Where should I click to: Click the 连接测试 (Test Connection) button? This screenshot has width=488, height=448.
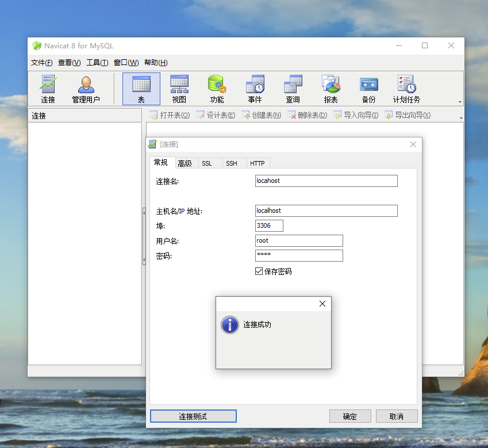pos(193,416)
